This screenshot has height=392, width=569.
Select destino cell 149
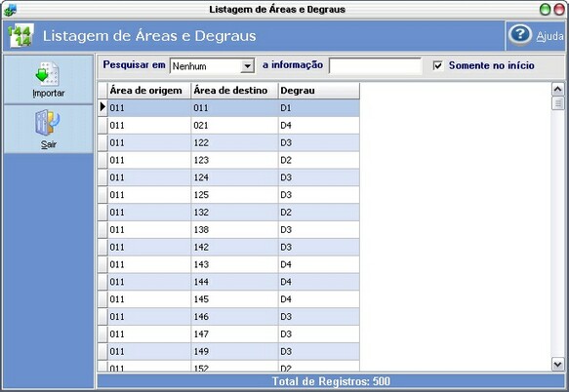[x=234, y=351]
